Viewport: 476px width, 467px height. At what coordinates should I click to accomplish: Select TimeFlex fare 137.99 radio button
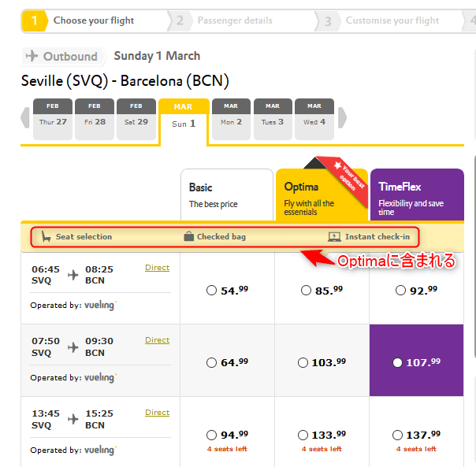[397, 435]
